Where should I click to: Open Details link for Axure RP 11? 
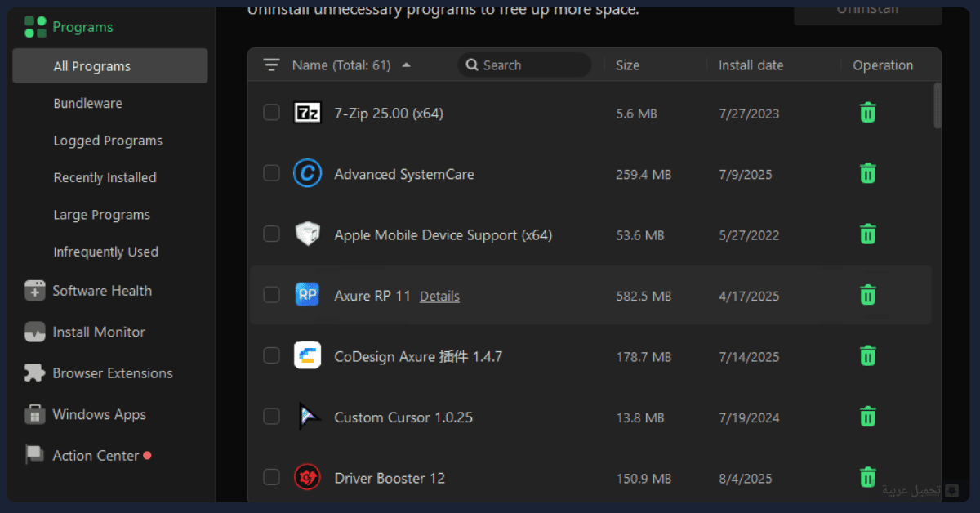point(439,297)
